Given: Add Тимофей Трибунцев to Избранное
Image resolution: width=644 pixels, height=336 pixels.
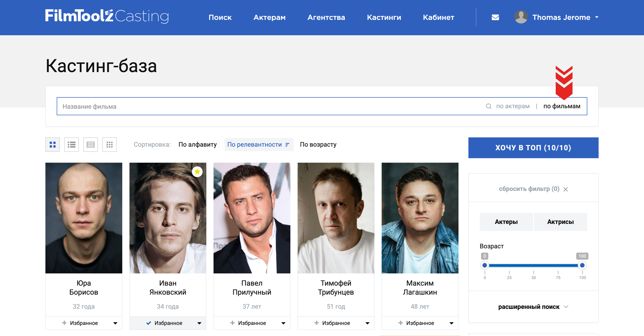Looking at the screenshot, I should click(332, 323).
